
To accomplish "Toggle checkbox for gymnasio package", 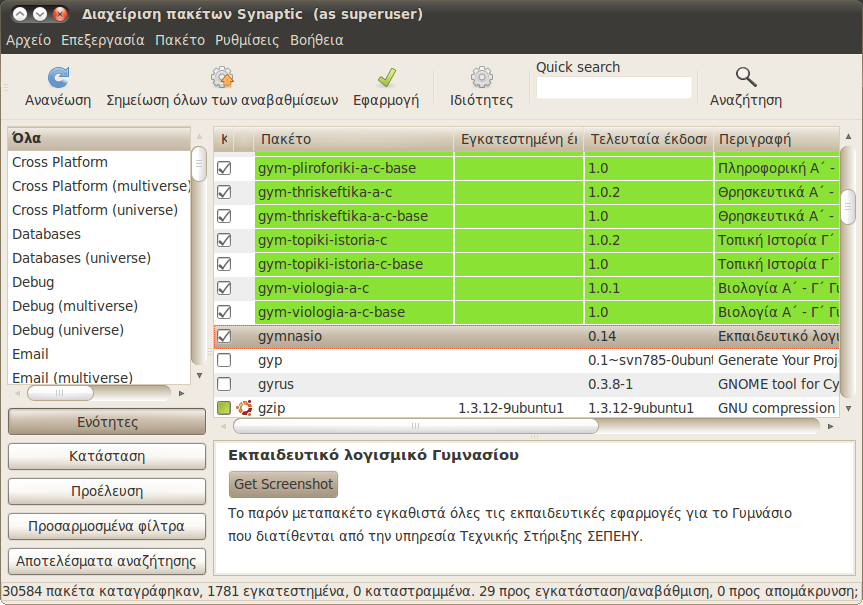I will [224, 336].
